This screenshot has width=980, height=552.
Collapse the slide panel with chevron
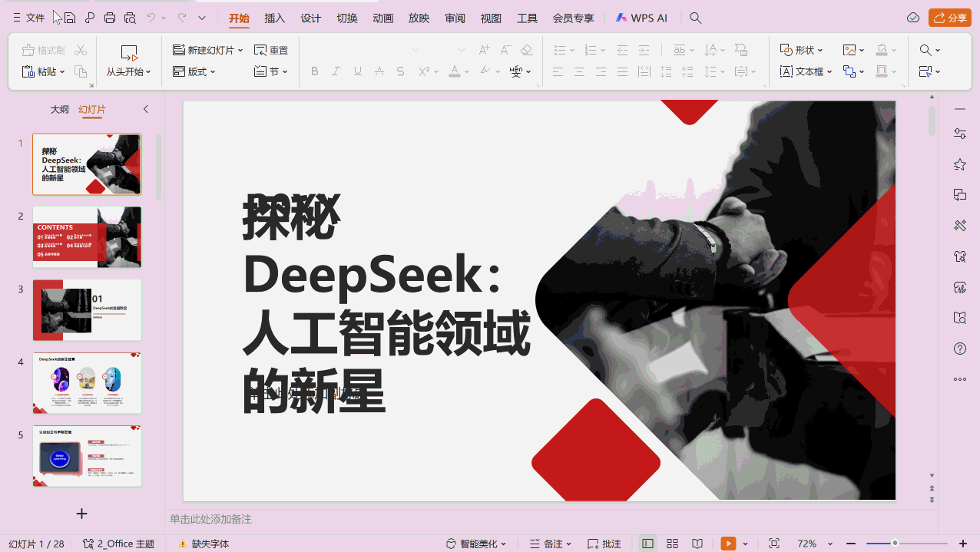pyautogui.click(x=146, y=110)
